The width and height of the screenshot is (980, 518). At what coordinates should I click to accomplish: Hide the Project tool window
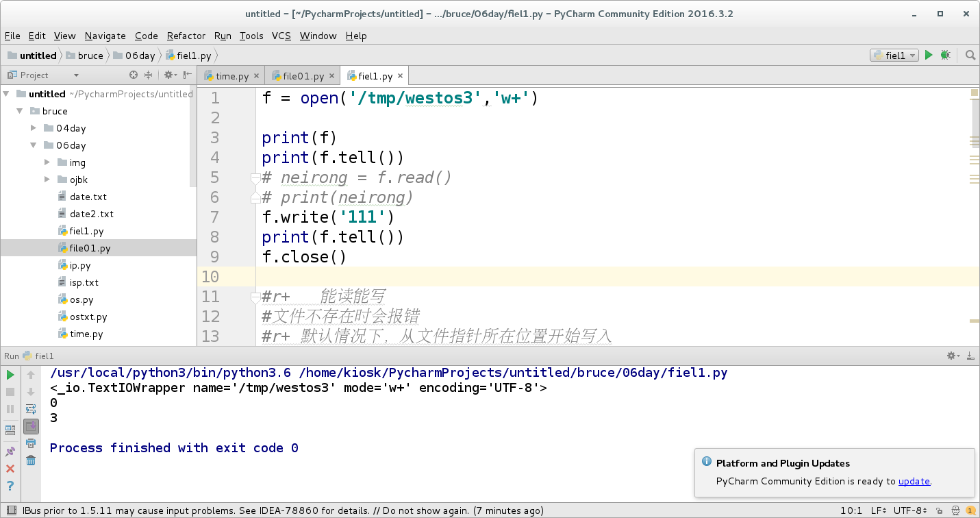[187, 75]
